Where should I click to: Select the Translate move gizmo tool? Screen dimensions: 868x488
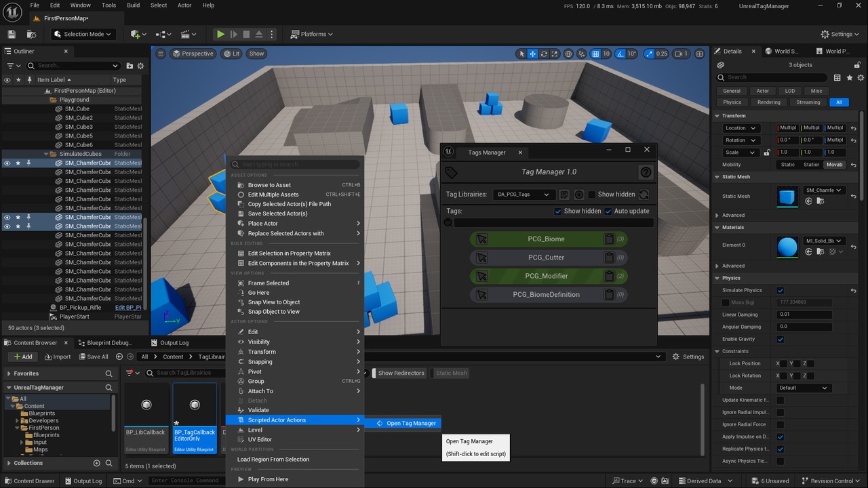[533, 54]
